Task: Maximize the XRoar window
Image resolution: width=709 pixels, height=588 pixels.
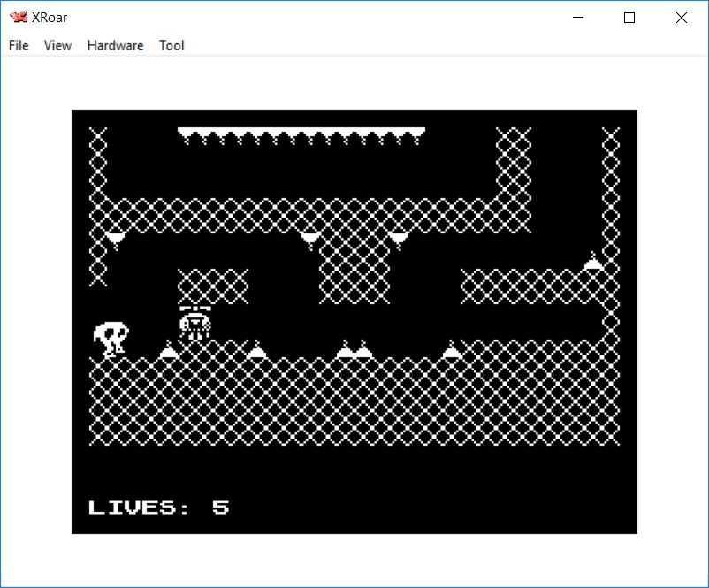Action: [x=629, y=18]
